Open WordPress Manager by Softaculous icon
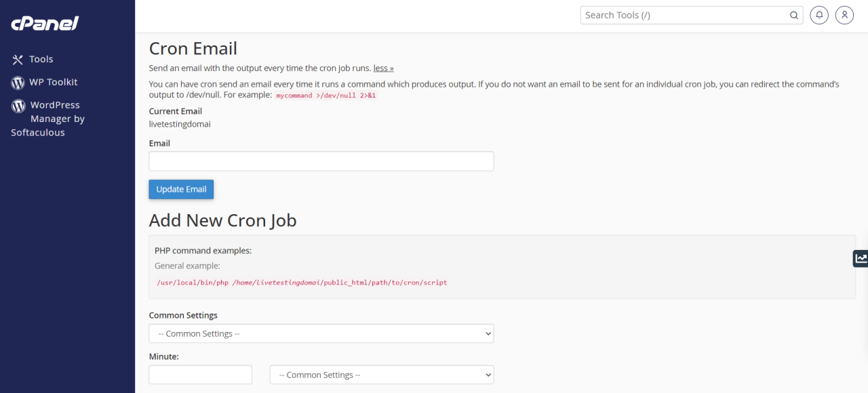 pyautogui.click(x=19, y=104)
